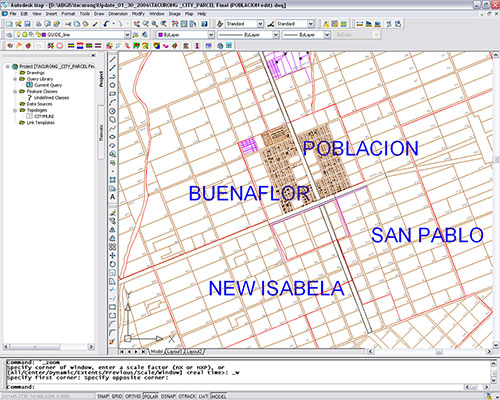Create a new drawing with the New icon
Screen dimensions: 500x400
(9, 24)
